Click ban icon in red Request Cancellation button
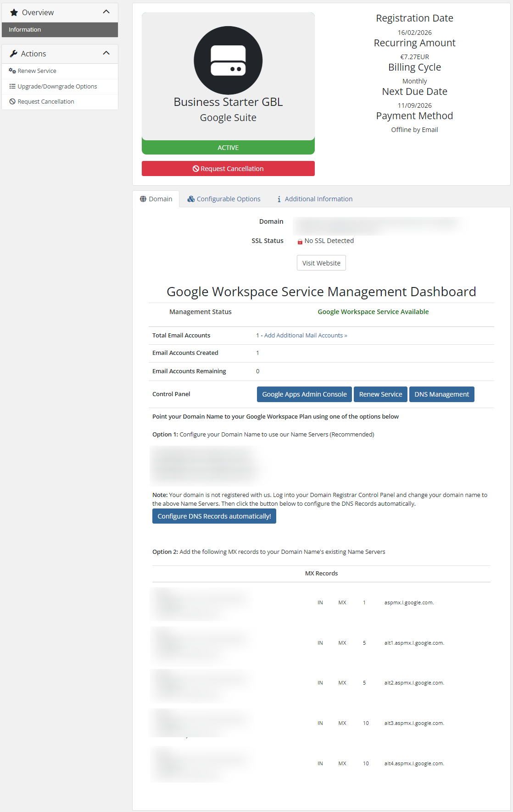Image resolution: width=513 pixels, height=812 pixels. 196,169
